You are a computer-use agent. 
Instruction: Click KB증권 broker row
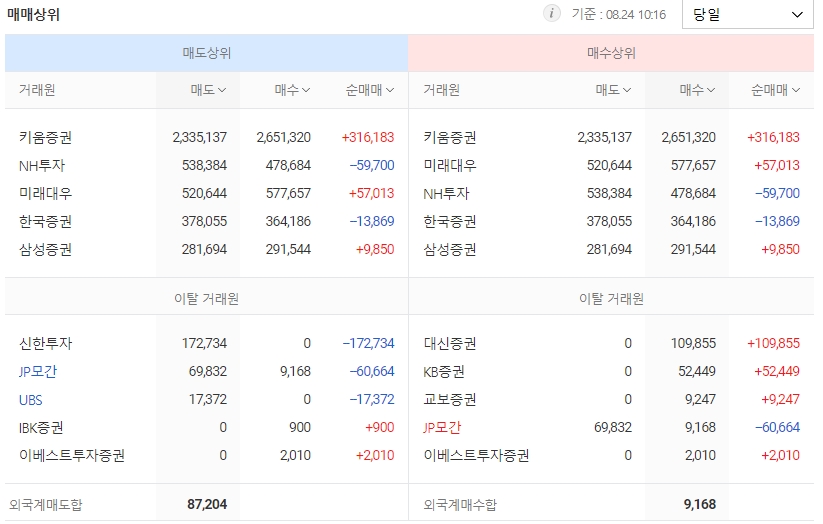pos(444,372)
